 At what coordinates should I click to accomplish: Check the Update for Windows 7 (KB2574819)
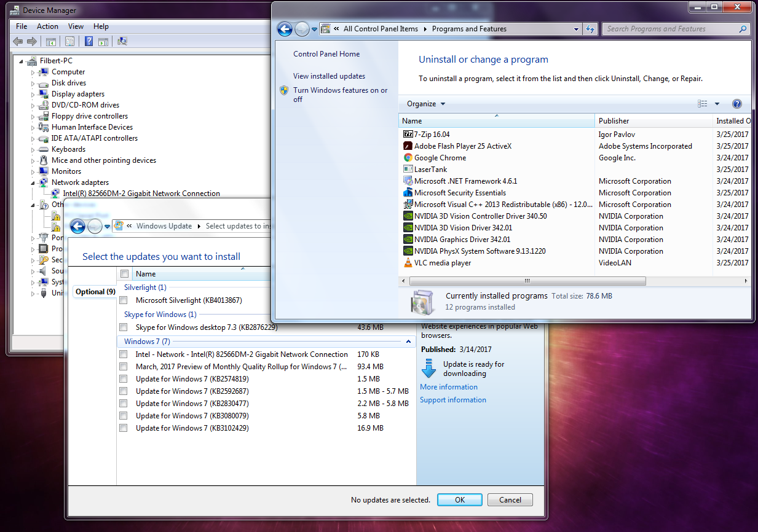click(123, 379)
